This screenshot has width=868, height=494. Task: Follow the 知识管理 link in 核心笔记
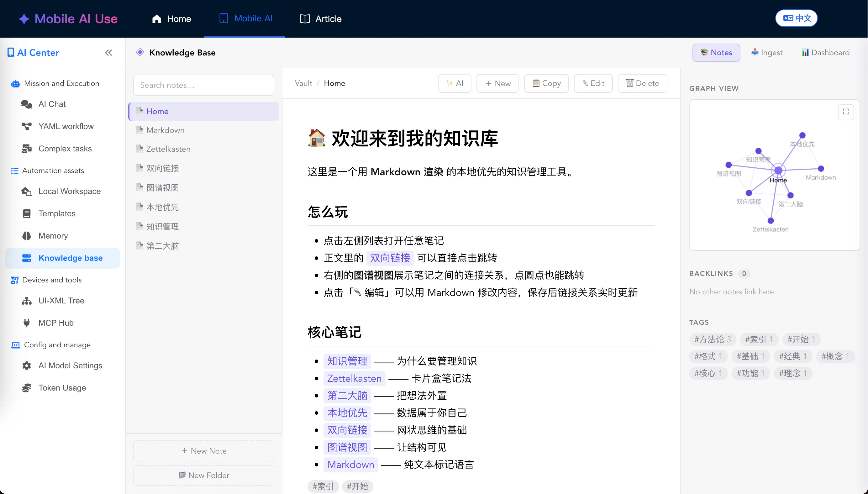[x=347, y=361]
